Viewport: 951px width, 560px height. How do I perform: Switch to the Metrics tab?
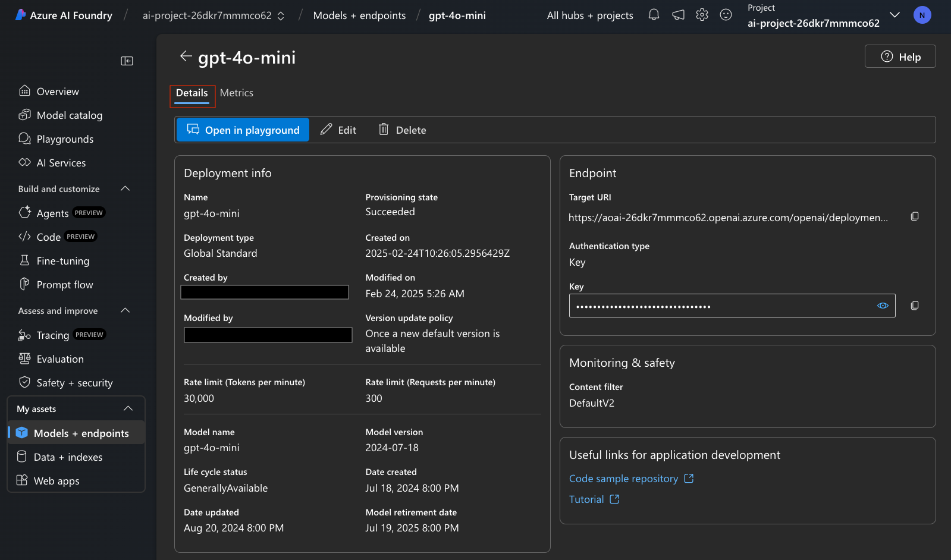coord(237,93)
